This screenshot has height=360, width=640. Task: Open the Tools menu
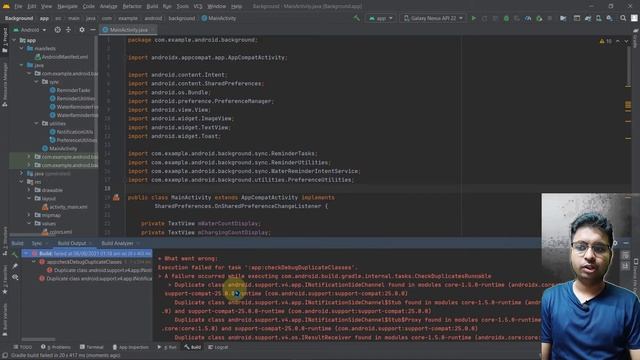tap(182, 6)
